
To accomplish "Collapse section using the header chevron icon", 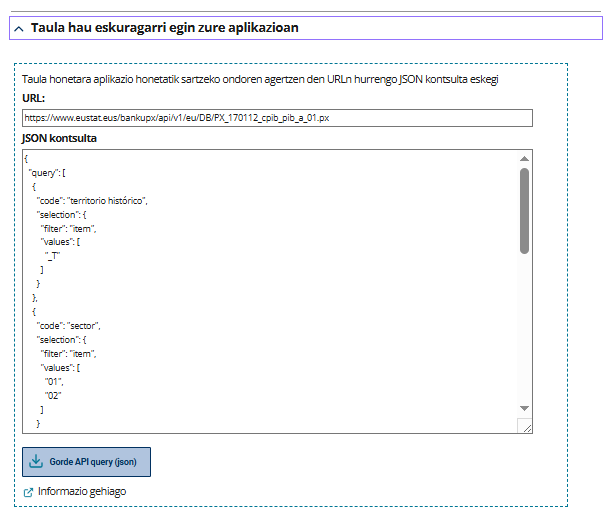I will click(19, 28).
